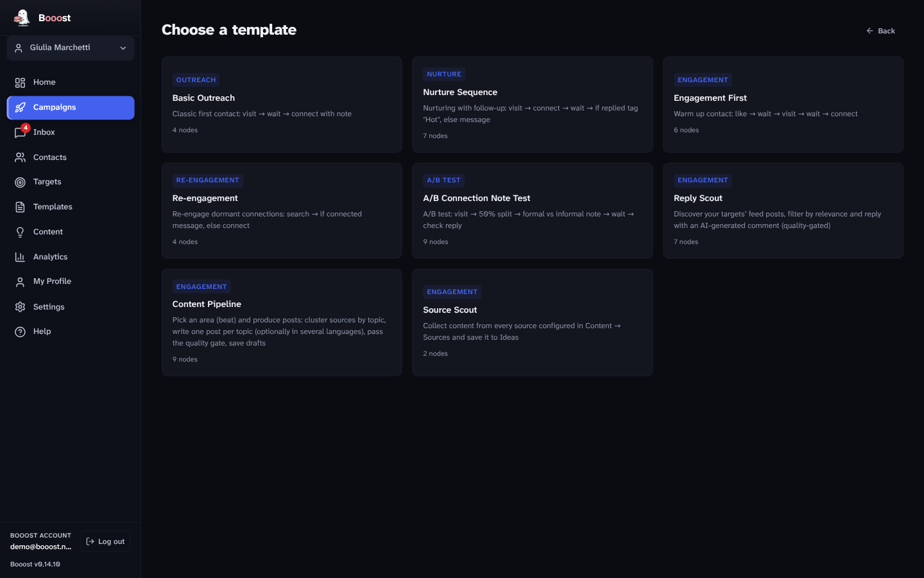Click the Booost logo mascot
Screen dimensions: 924x578
click(22, 17)
